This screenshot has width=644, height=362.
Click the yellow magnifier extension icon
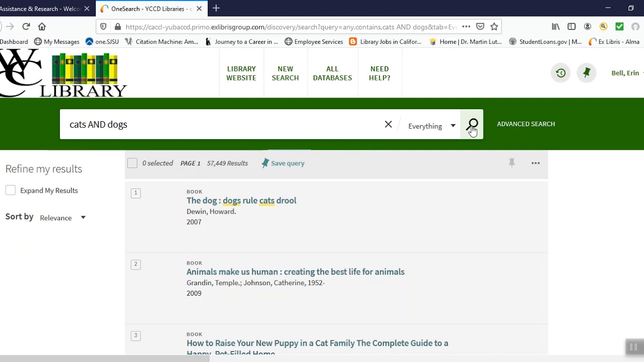(x=603, y=27)
